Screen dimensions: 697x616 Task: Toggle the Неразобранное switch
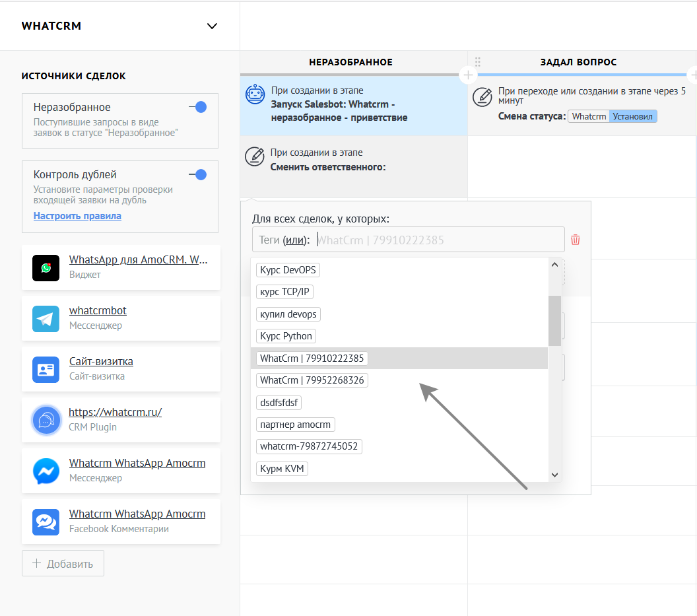click(198, 107)
